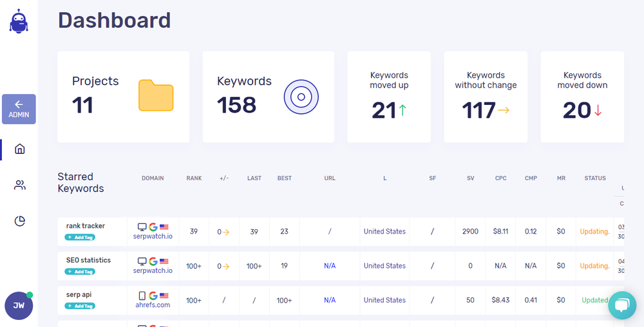644x327 pixels.
Task: Open the pie chart Reports sidebar icon
Action: point(20,221)
